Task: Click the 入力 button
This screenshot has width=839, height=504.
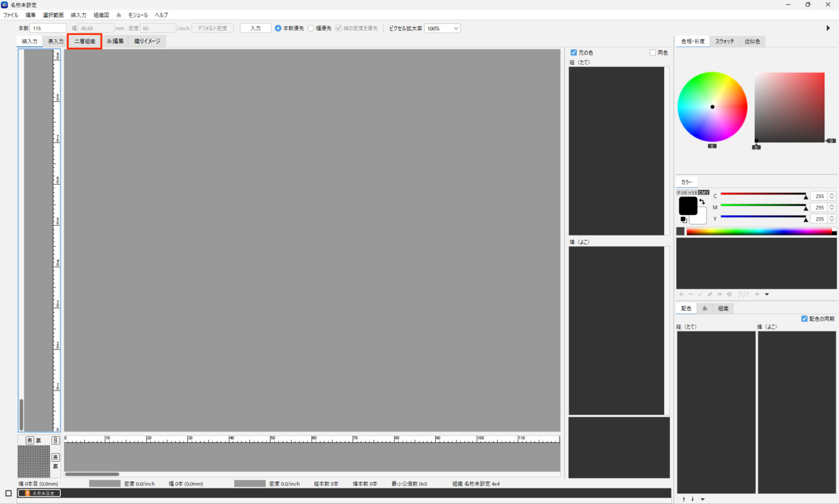Action: tap(255, 28)
